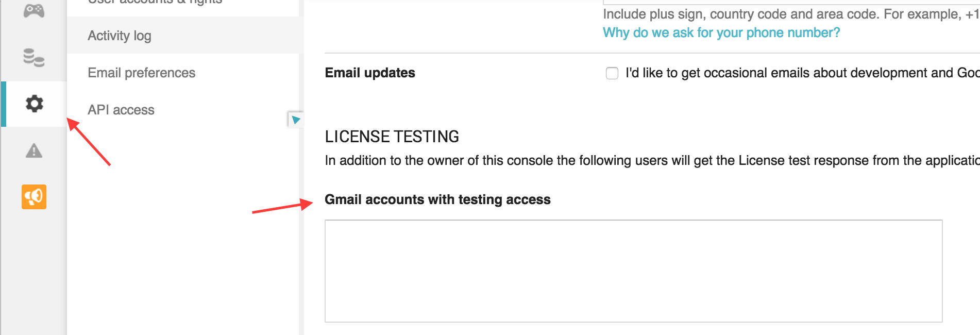Select the Settings gear icon

pos(35,104)
